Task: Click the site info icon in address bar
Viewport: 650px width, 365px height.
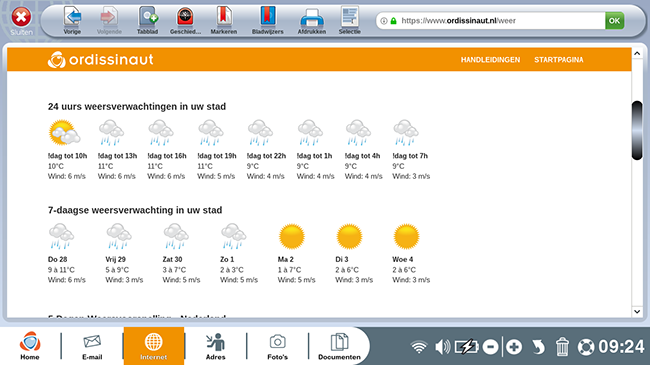Action: click(384, 21)
